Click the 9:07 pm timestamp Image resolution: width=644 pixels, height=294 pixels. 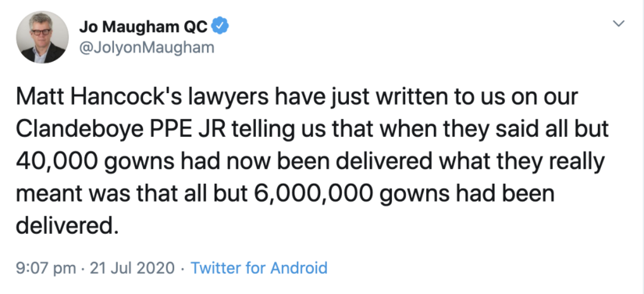pyautogui.click(x=46, y=268)
